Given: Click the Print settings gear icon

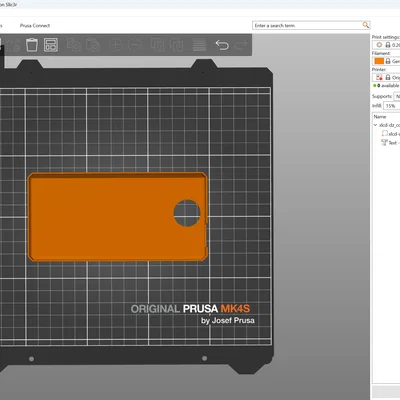Looking at the screenshot, I should pyautogui.click(x=379, y=45).
